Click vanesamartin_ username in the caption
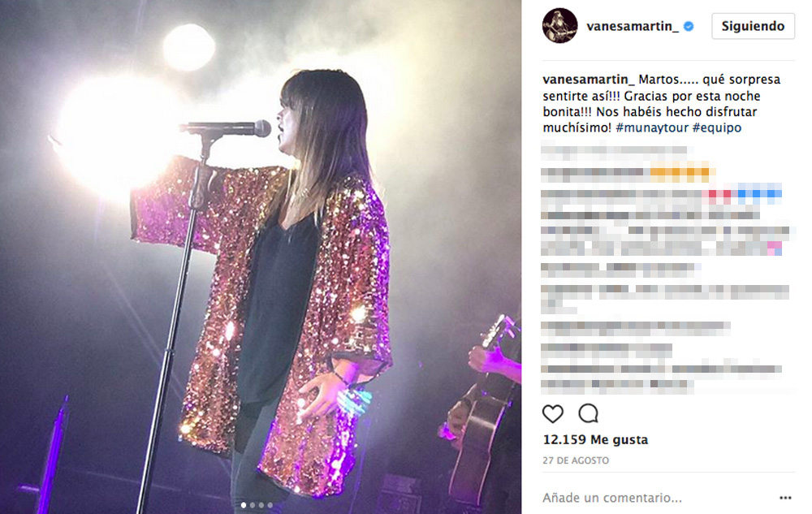 pyautogui.click(x=588, y=80)
